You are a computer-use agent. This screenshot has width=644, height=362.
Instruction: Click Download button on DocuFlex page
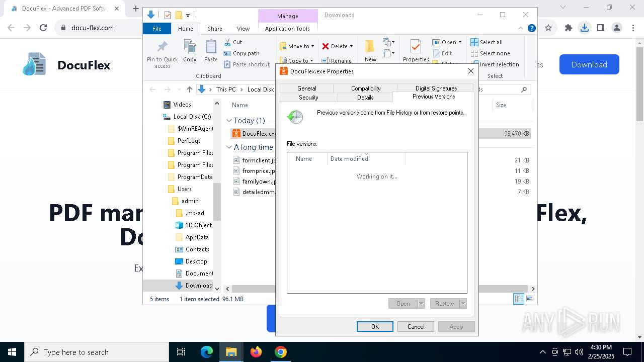[589, 64]
